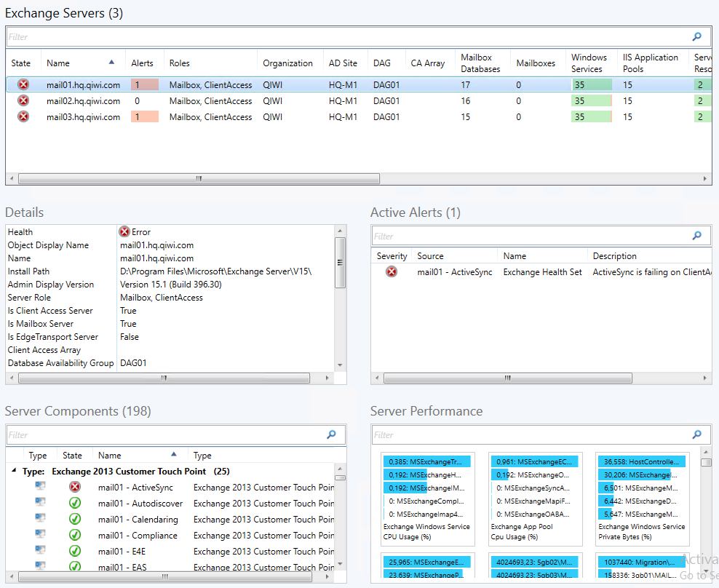Click the healthy state icon of mail01 - Compliance
The height and width of the screenshot is (588, 719).
(x=75, y=536)
